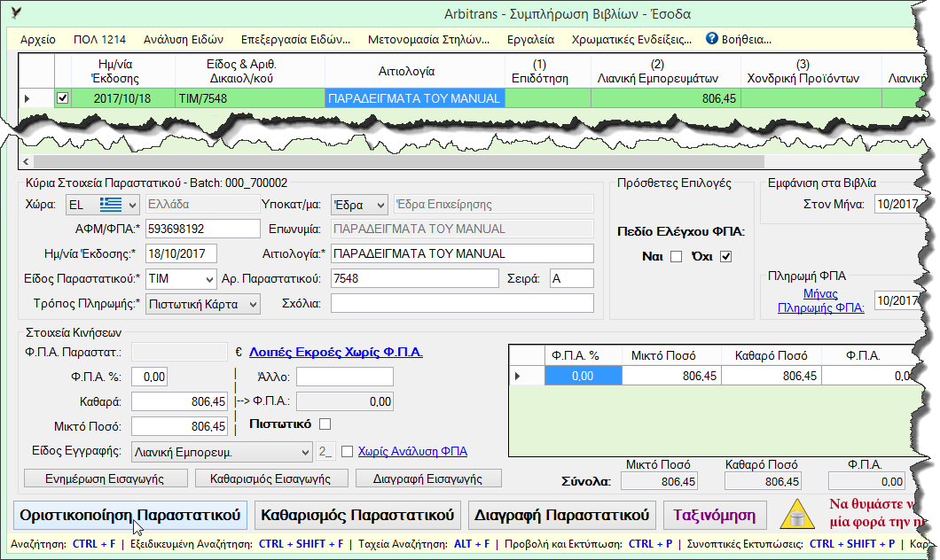Click the Σειρά input field

[572, 278]
